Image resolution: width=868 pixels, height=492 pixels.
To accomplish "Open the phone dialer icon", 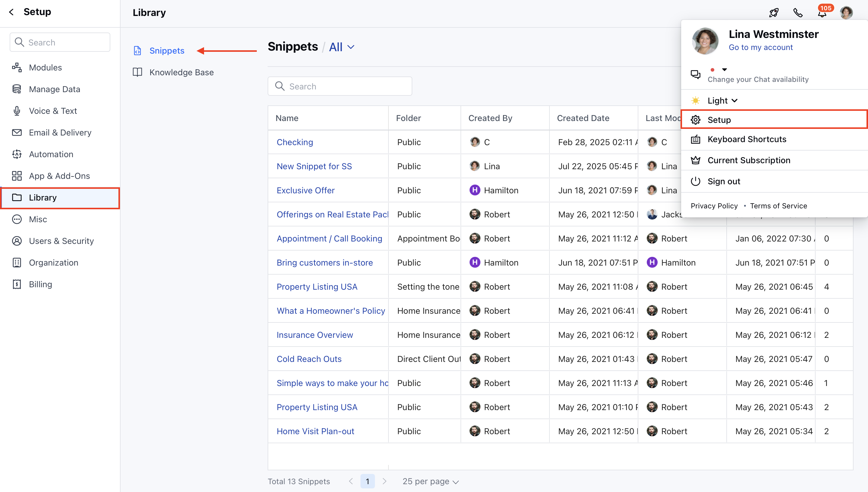I will pyautogui.click(x=798, y=13).
